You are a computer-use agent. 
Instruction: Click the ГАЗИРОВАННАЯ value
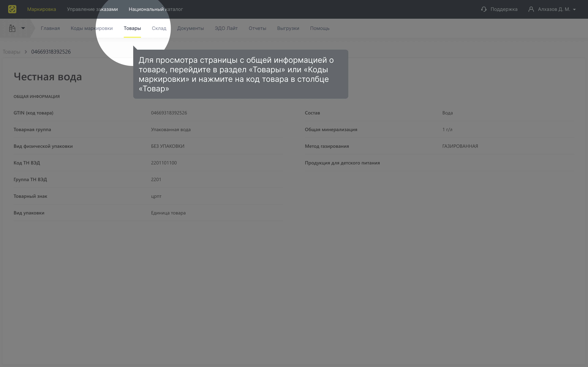point(460,146)
